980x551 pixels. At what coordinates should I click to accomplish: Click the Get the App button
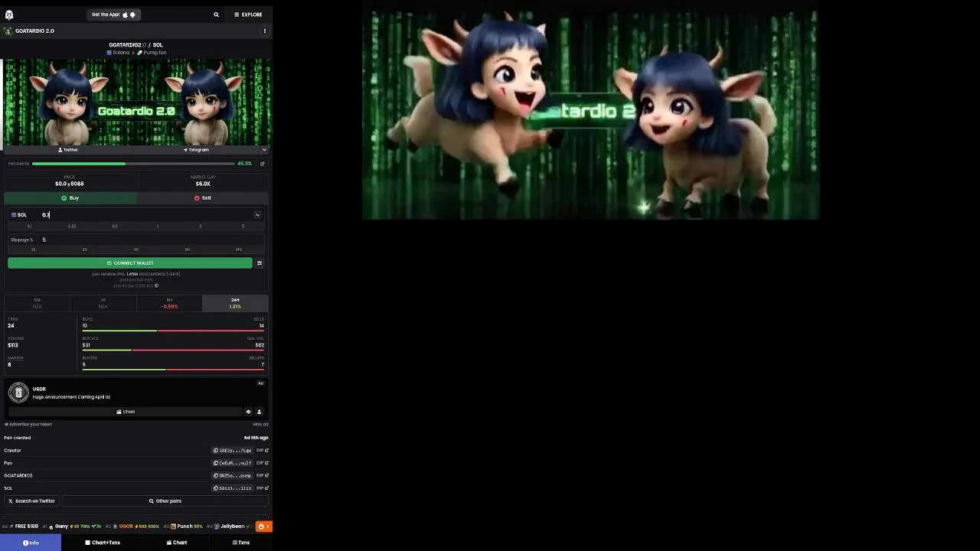coord(113,15)
